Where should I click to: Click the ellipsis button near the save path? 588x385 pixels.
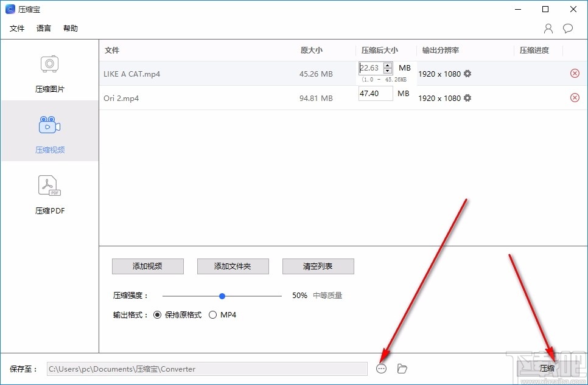[382, 369]
